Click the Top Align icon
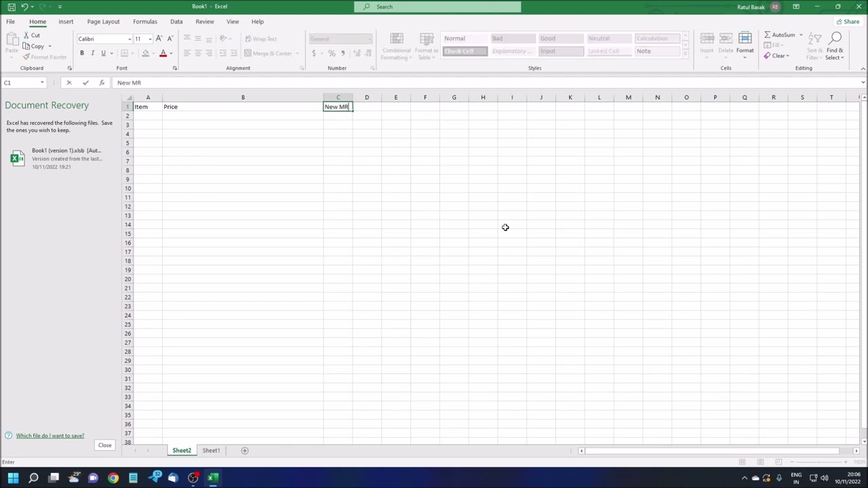The image size is (868, 488). pyautogui.click(x=187, y=39)
